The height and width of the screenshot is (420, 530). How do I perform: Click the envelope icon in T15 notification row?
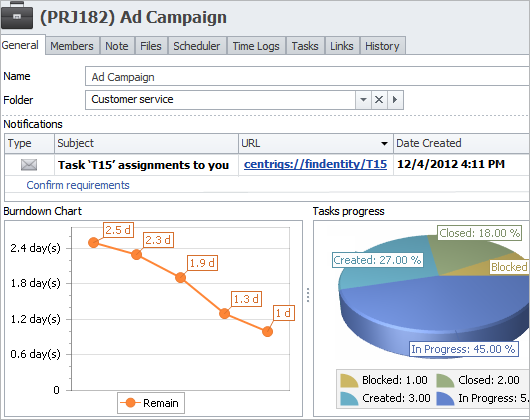tap(29, 165)
